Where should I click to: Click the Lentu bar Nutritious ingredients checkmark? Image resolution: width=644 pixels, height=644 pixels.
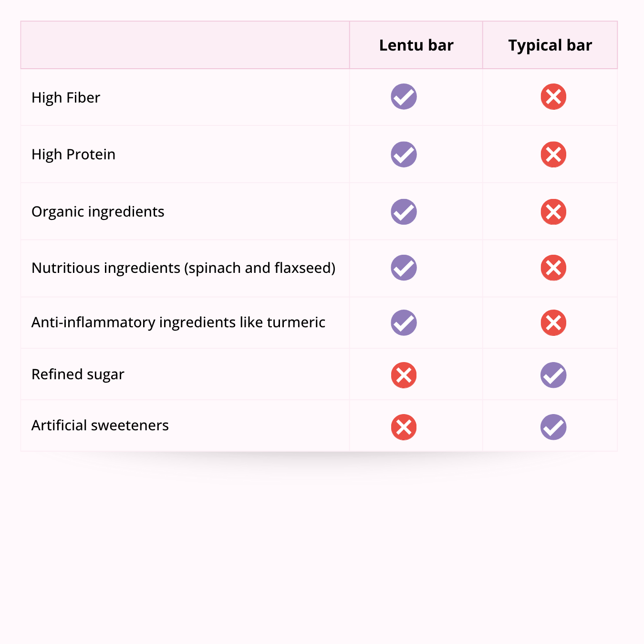point(404,268)
